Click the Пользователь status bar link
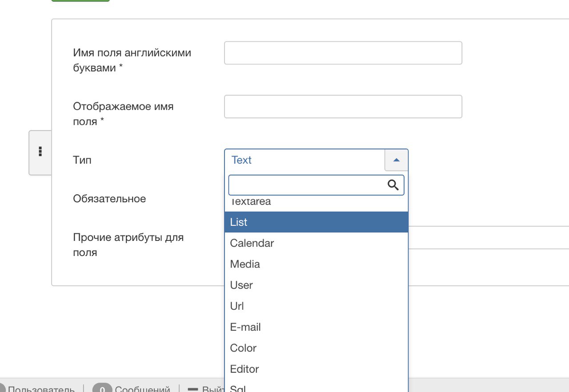This screenshot has width=569, height=392. point(41,389)
